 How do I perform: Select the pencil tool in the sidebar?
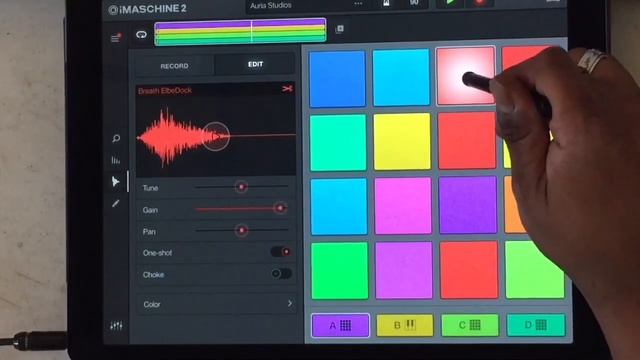(x=116, y=203)
